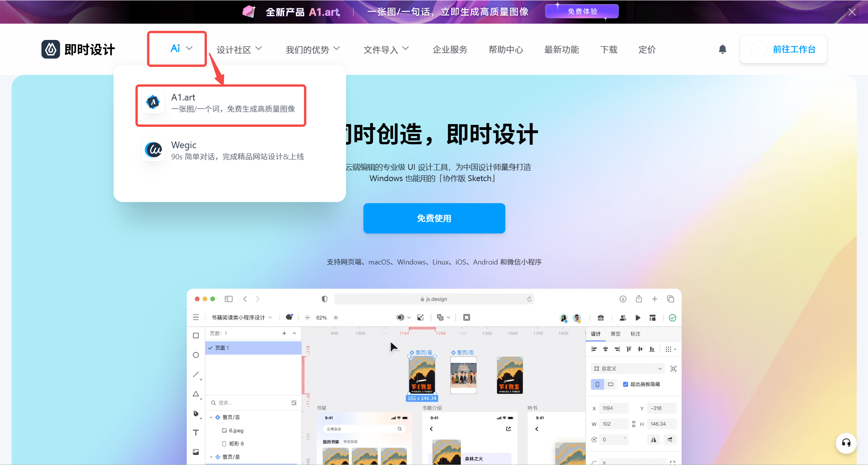The height and width of the screenshot is (465, 868).
Task: Open the notification bell
Action: (x=722, y=49)
